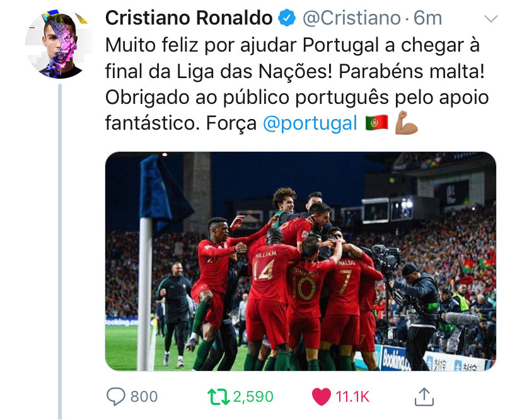This screenshot has height=420, width=522.
Task: Click the 11.1K likes count
Action: point(352,397)
